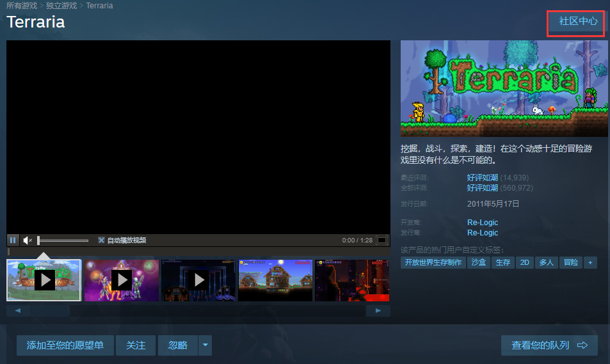View the red lava screenshot thumbnail
Viewport: 610px width, 364px height.
[x=352, y=280]
